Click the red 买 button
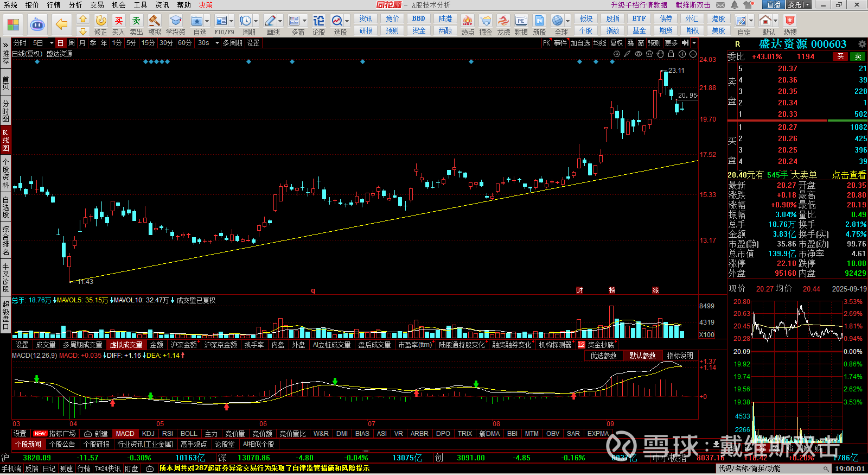The height and width of the screenshot is (475, 868). click(840, 56)
